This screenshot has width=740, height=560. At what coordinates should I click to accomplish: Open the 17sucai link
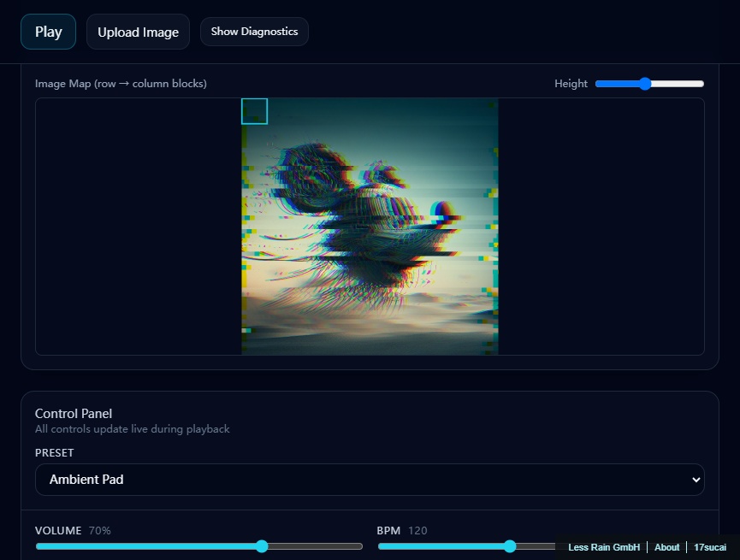click(x=708, y=547)
